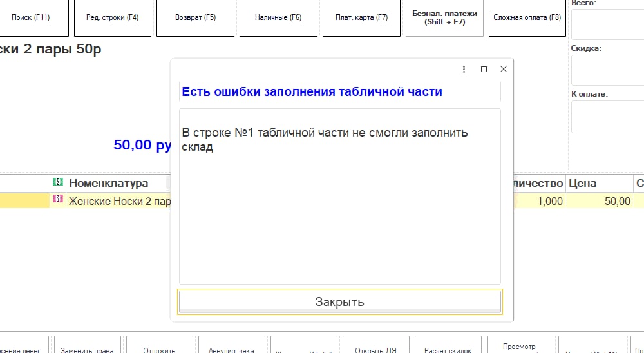Click the Аннулир. чека button
Image resolution: width=644 pixels, height=353 pixels.
pos(232,345)
